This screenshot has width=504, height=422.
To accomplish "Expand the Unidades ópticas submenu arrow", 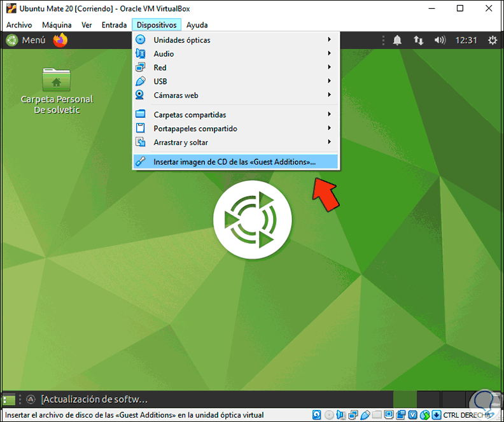I will coord(329,39).
